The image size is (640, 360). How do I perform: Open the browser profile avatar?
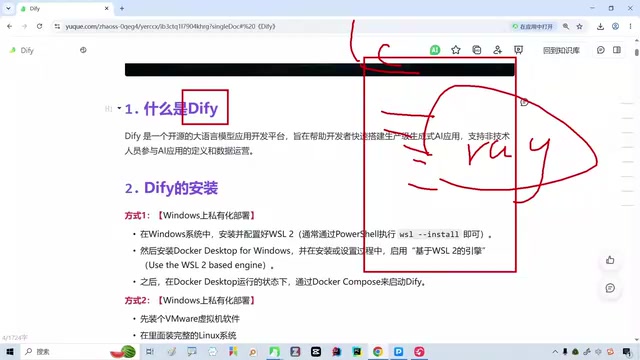(615, 26)
